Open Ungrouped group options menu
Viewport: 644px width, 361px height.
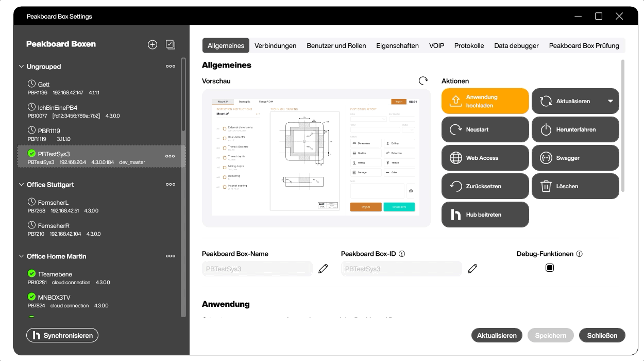[x=171, y=67]
